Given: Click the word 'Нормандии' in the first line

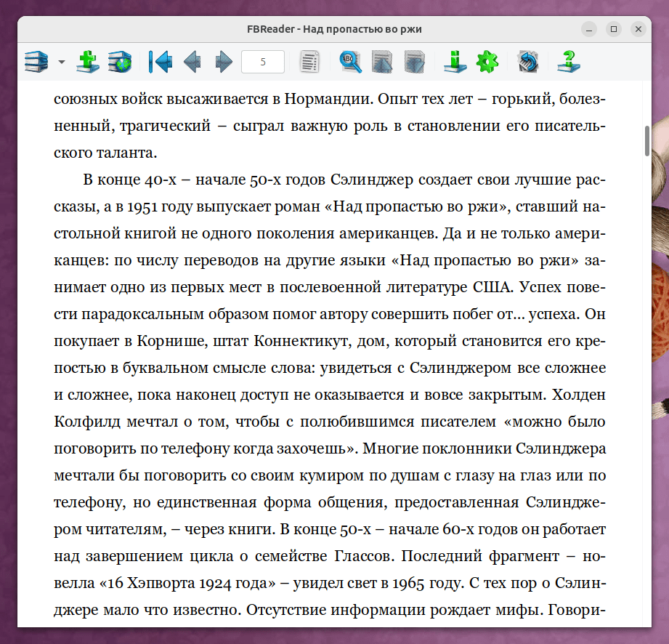Looking at the screenshot, I should pyautogui.click(x=329, y=99).
